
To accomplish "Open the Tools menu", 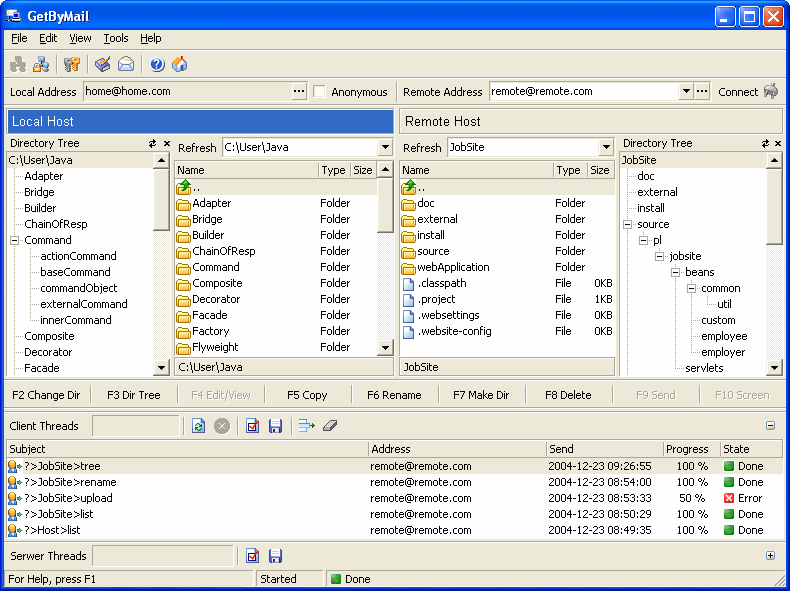I will (x=116, y=38).
